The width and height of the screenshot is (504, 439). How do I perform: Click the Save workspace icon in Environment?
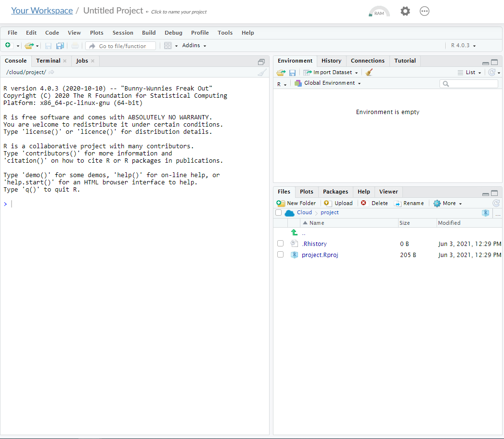point(292,73)
